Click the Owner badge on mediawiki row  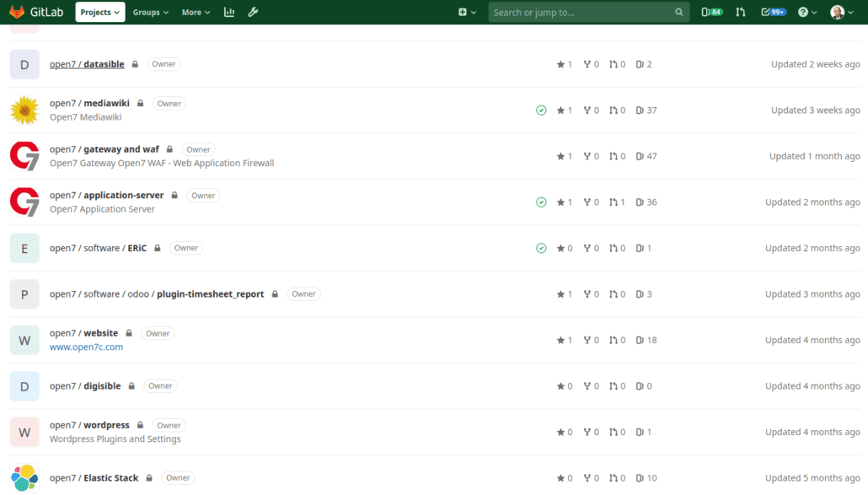coord(169,104)
